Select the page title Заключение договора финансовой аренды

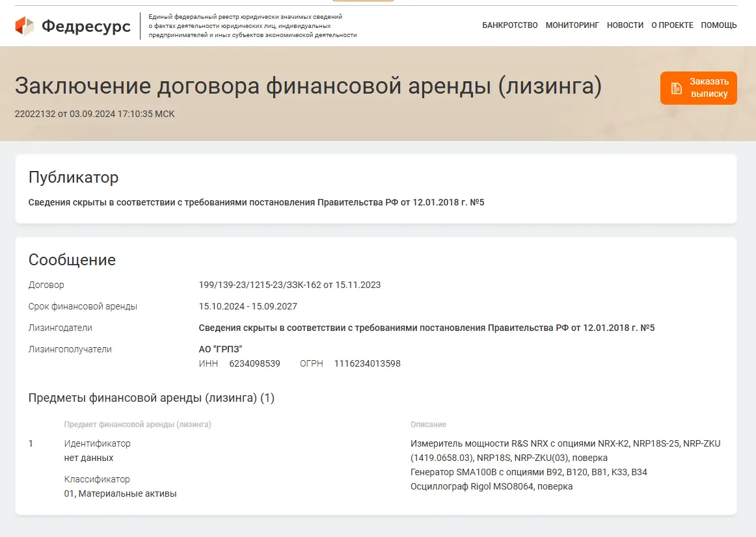click(x=308, y=86)
